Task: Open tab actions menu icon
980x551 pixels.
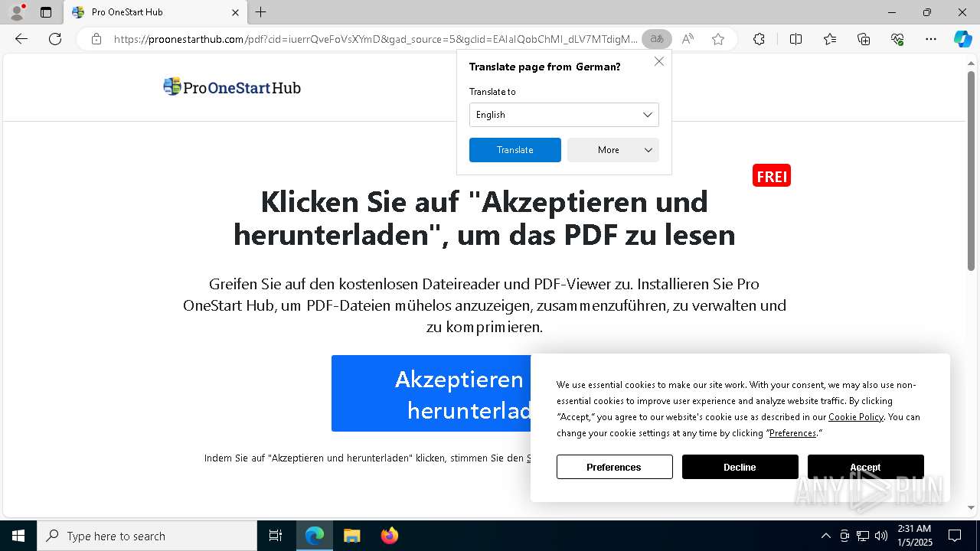Action: pyautogui.click(x=46, y=12)
